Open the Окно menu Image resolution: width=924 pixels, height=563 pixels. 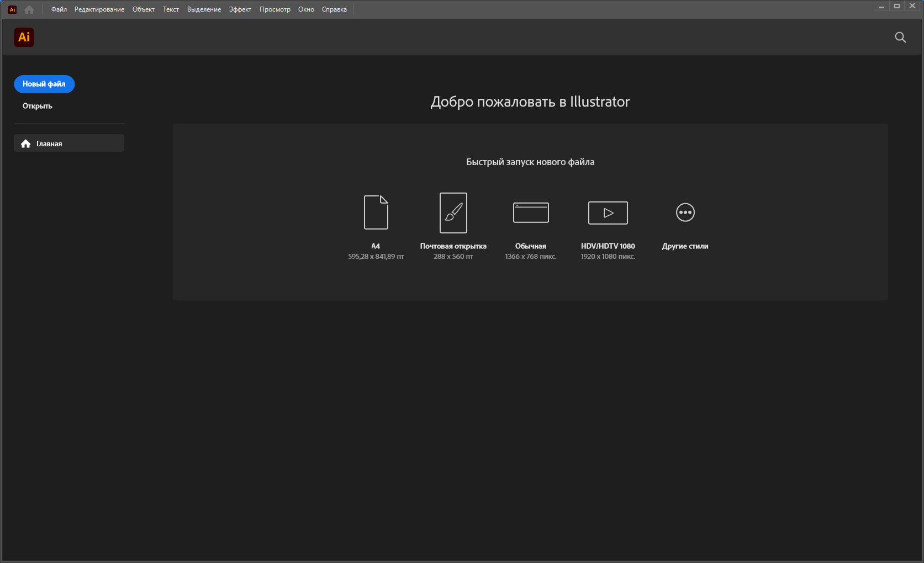tap(306, 9)
